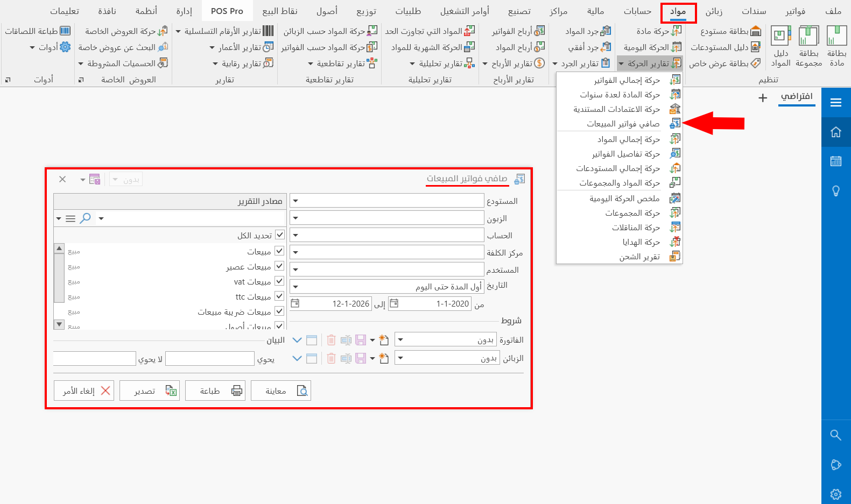This screenshot has height=504, width=851.
Task: Open الزبائن condition dropdown
Action: tap(400, 358)
